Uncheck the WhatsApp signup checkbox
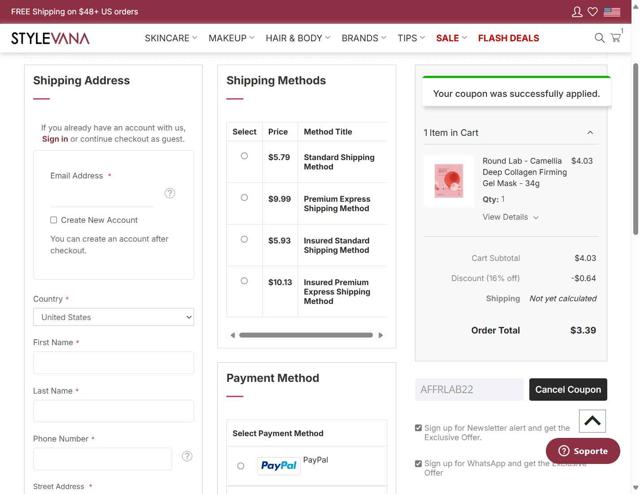Viewport: 640px width, 494px height. pos(418,463)
